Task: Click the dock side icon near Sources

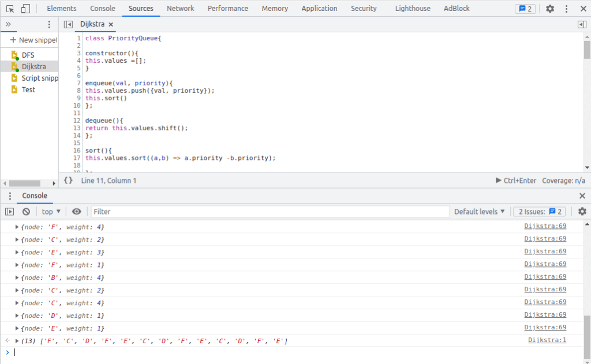Action: (x=583, y=24)
